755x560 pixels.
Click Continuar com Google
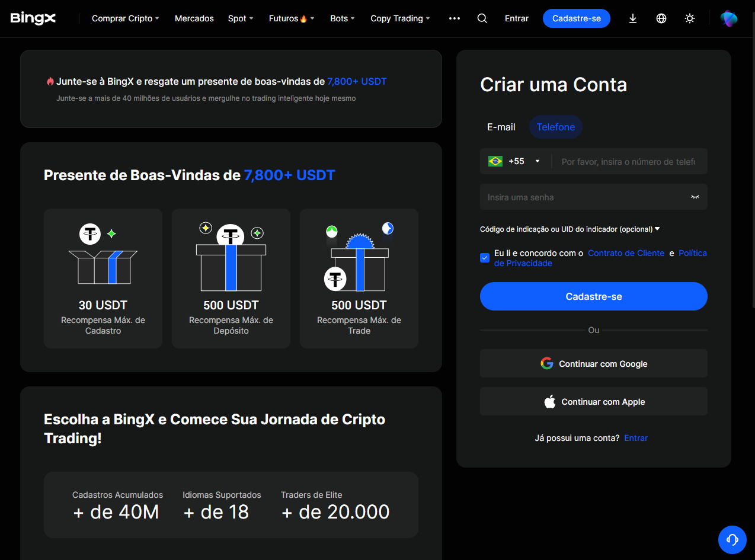tap(594, 363)
